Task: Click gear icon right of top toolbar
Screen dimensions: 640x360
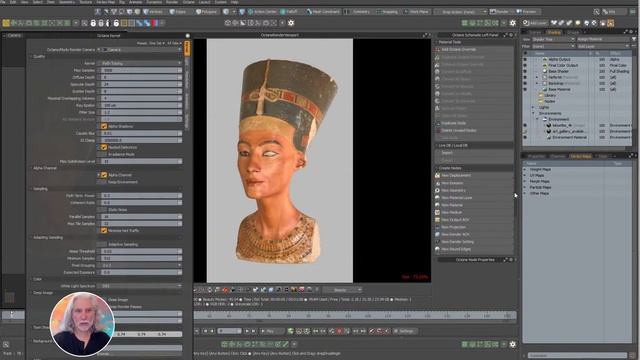Action: (513, 23)
